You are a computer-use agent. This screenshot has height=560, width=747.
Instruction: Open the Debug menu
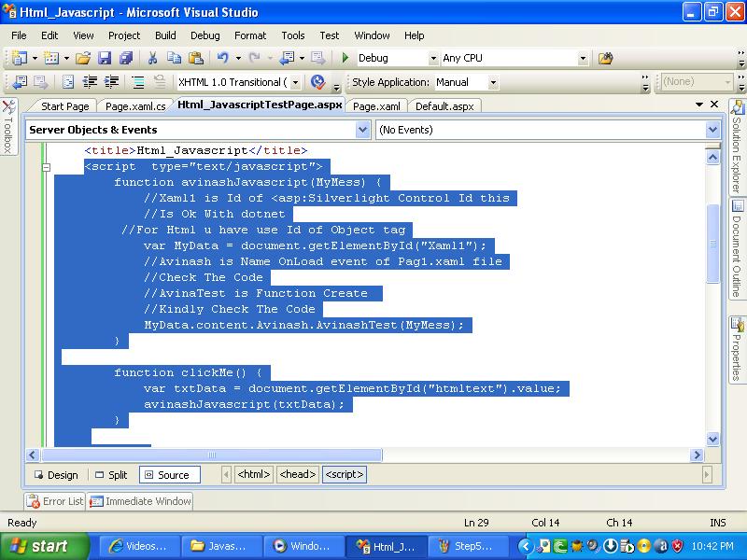pos(204,35)
